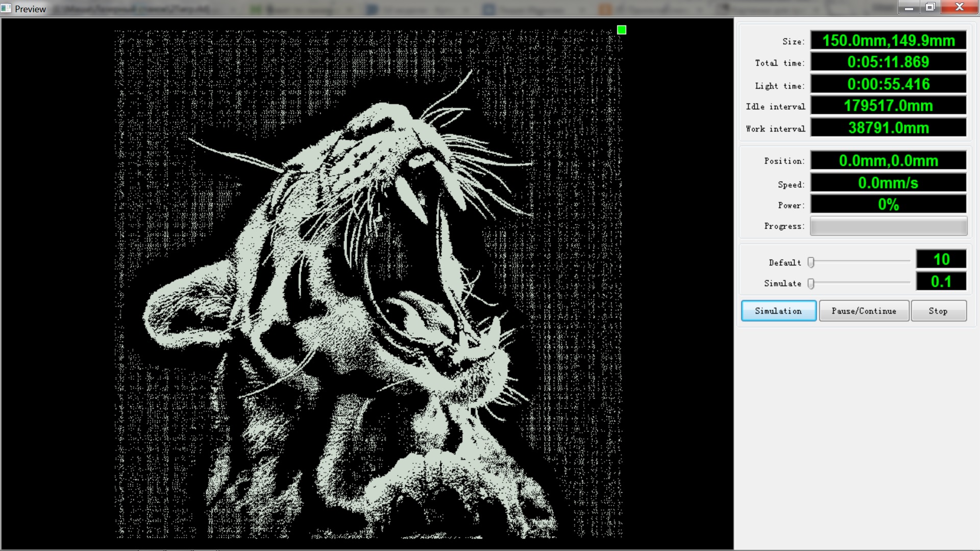
Task: Click the Total time label
Action: click(779, 63)
